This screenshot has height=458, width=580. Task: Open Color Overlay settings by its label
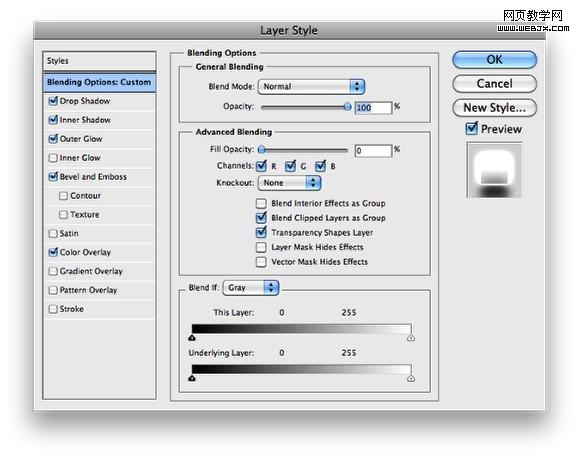[85, 252]
